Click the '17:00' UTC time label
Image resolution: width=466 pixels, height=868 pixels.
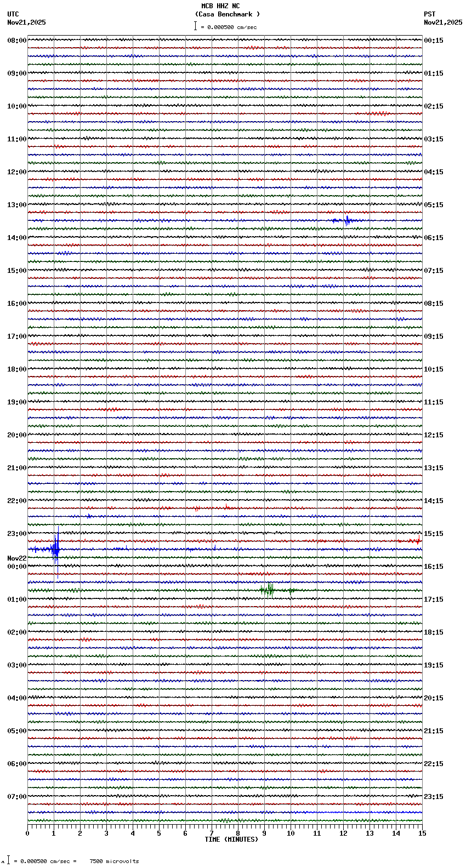click(x=17, y=336)
